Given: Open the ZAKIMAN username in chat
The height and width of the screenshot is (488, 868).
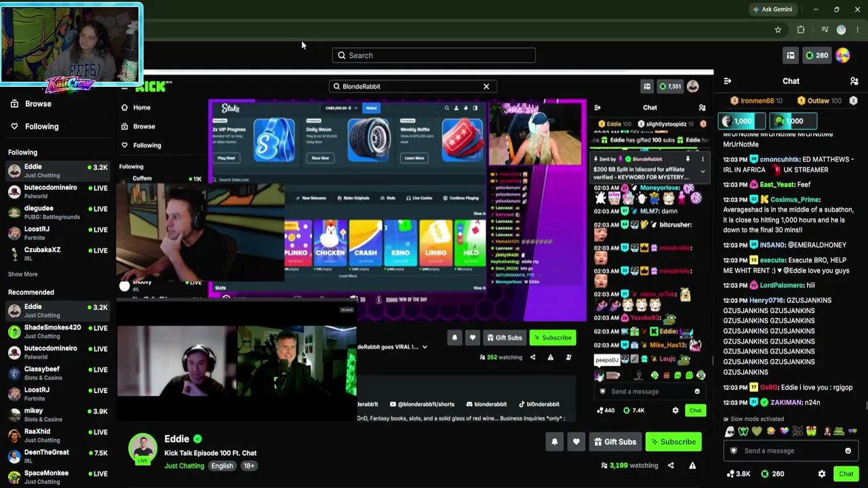Looking at the screenshot, I should [785, 403].
